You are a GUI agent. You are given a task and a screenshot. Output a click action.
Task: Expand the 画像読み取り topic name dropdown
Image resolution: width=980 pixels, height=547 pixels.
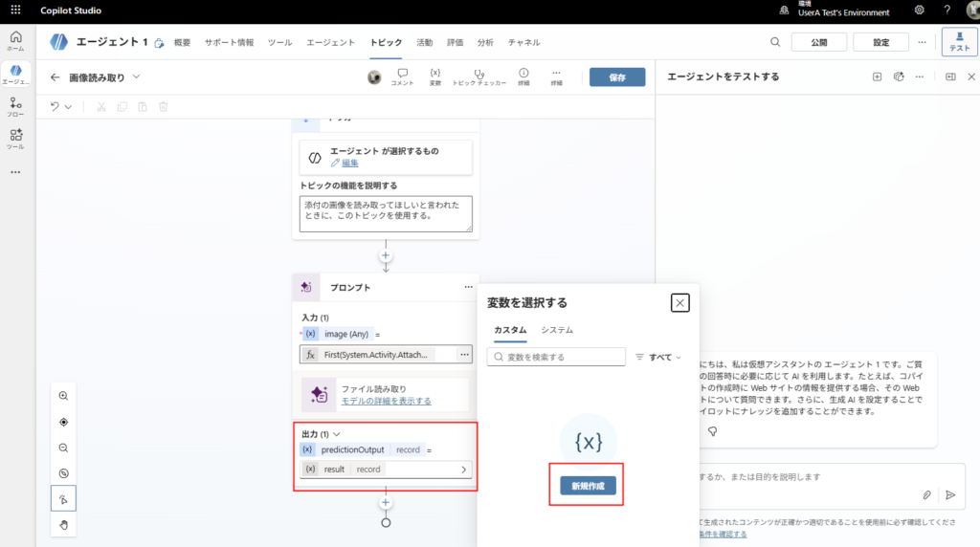click(x=136, y=77)
